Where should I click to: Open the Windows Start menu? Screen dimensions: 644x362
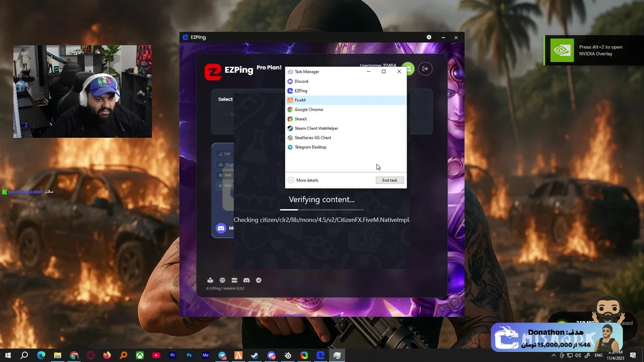coord(8,355)
